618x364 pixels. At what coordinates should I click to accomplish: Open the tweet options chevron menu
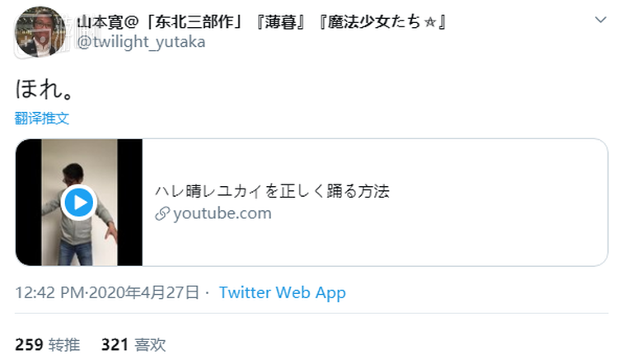coord(600,20)
